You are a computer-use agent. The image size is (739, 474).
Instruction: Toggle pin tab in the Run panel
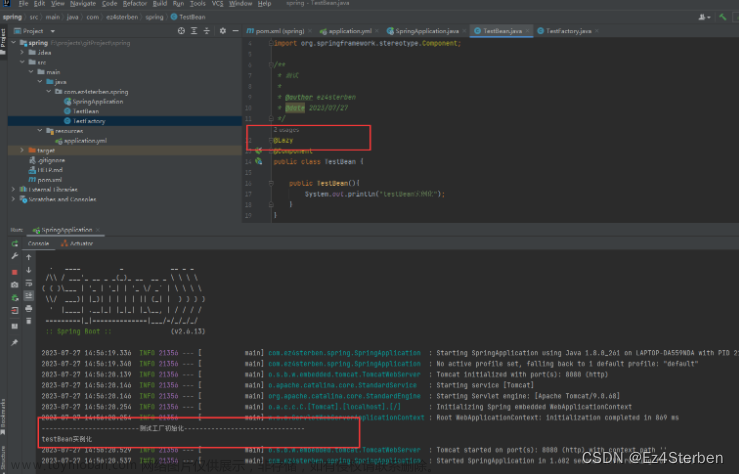click(x=15, y=343)
